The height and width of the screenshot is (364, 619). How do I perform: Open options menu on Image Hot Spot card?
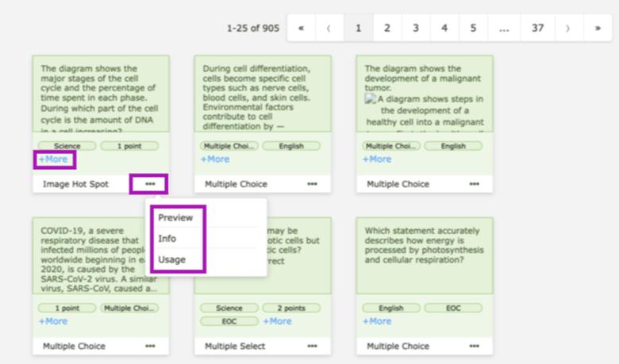(x=150, y=184)
